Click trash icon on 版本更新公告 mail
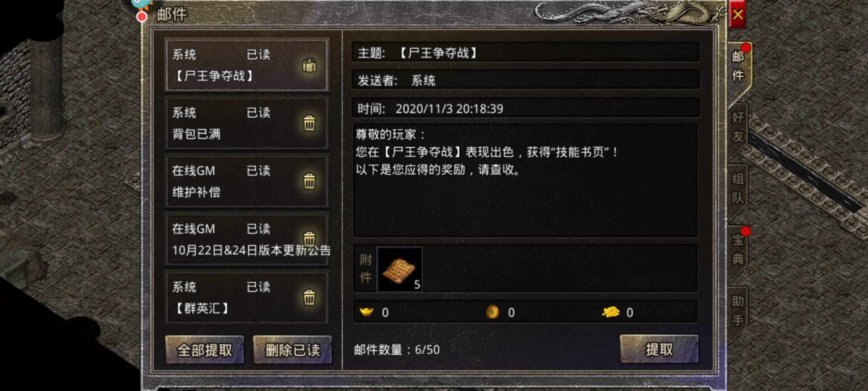Screen dimensions: 868x391 point(309,239)
